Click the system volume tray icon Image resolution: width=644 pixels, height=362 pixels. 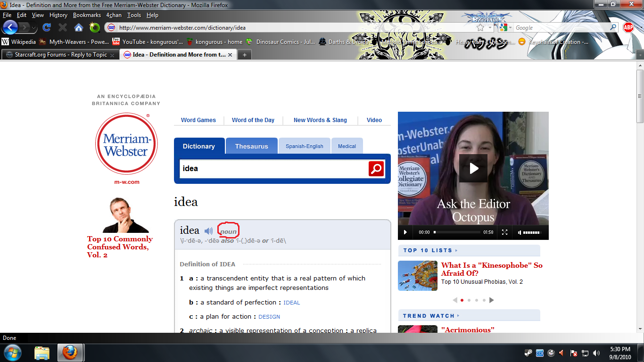[x=596, y=353]
